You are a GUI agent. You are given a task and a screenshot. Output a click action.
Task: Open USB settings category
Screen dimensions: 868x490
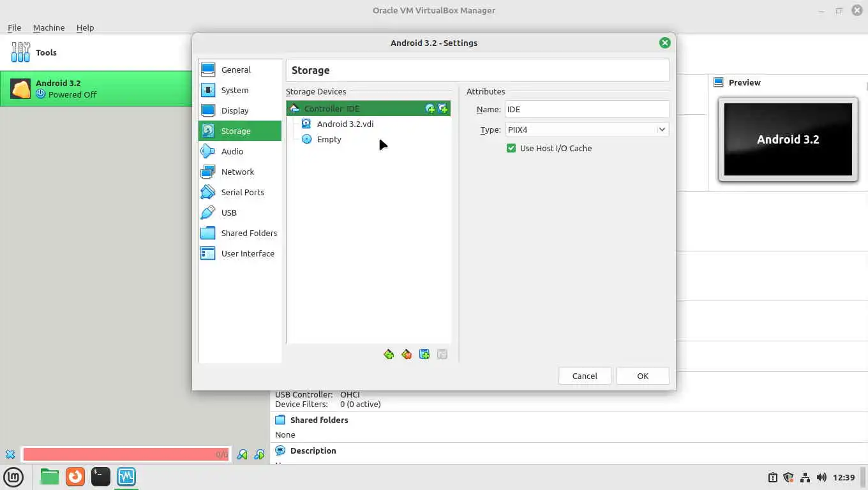coord(239,212)
